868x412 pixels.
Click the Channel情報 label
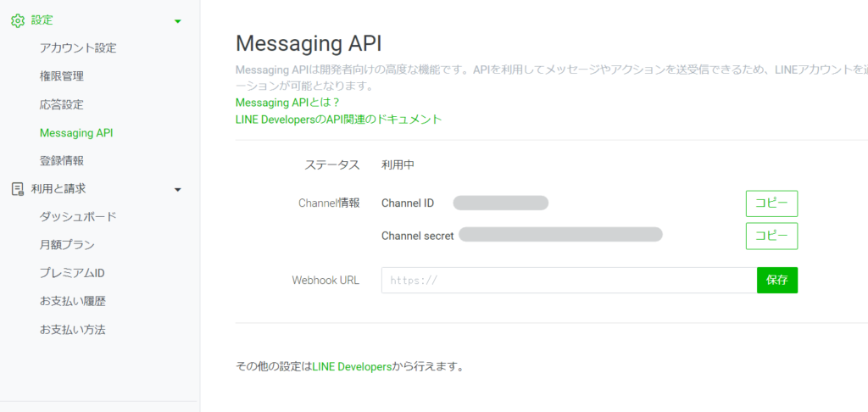point(329,203)
